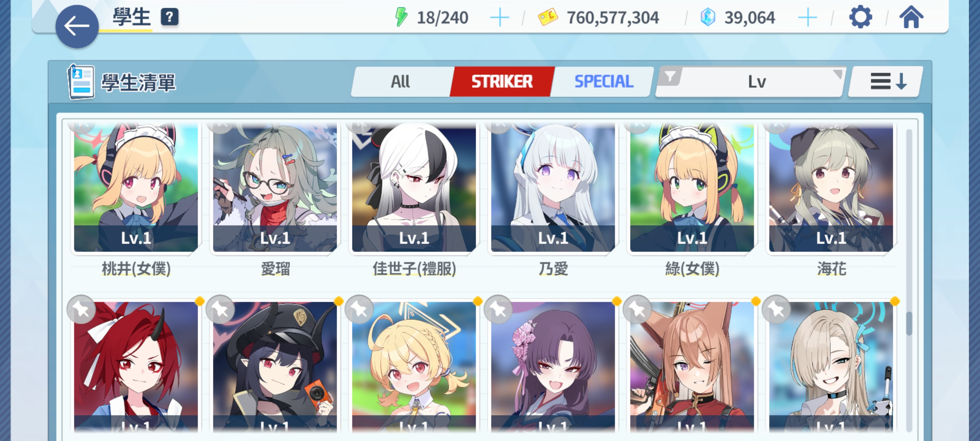Toggle pin on the purple-haired student card
980x441 pixels.
coord(498,310)
